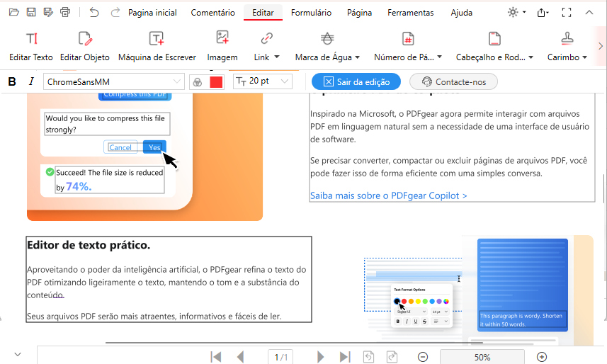
Task: Click the next view navigation icon
Action: click(x=392, y=357)
